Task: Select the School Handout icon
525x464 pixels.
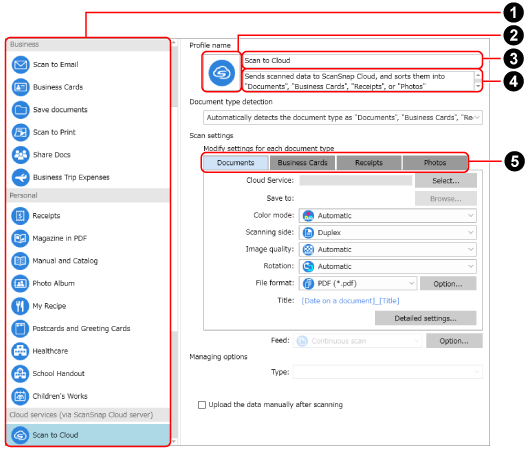Action: (x=20, y=374)
